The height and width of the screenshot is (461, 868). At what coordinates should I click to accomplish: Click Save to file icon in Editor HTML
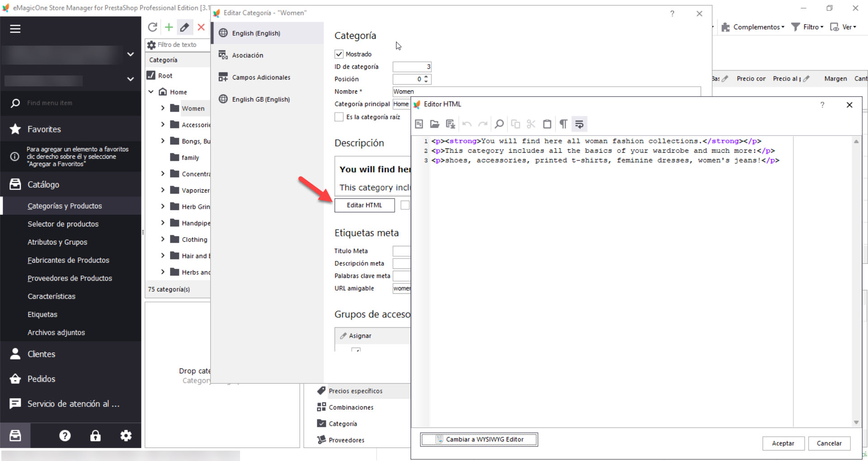[450, 124]
